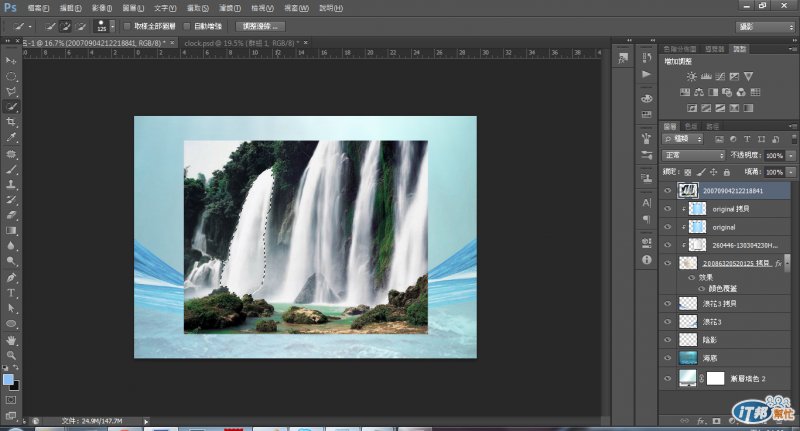Open the layer opacity 100% dropdown arrow

pyautogui.click(x=791, y=156)
